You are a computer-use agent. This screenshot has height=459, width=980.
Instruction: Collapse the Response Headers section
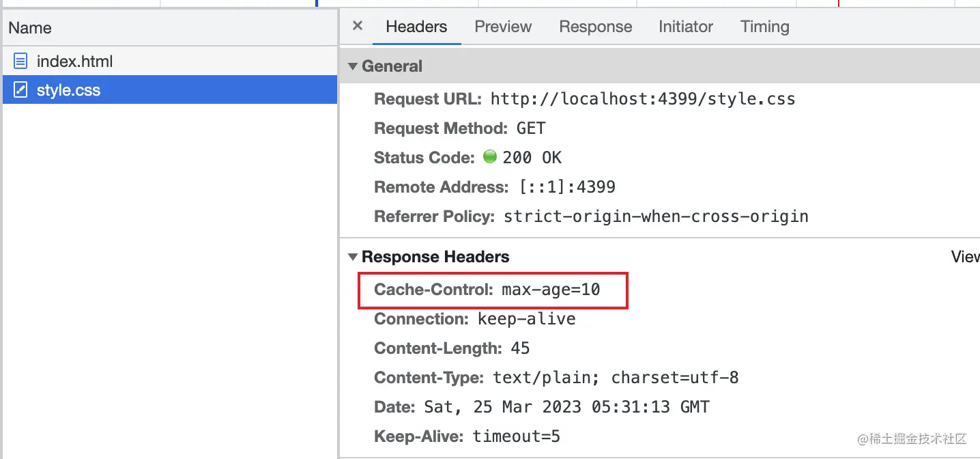coord(353,257)
